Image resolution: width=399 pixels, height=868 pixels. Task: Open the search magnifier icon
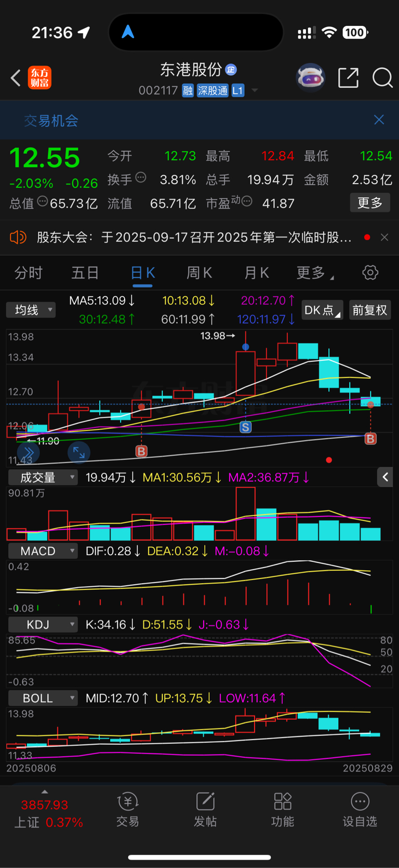pos(382,78)
